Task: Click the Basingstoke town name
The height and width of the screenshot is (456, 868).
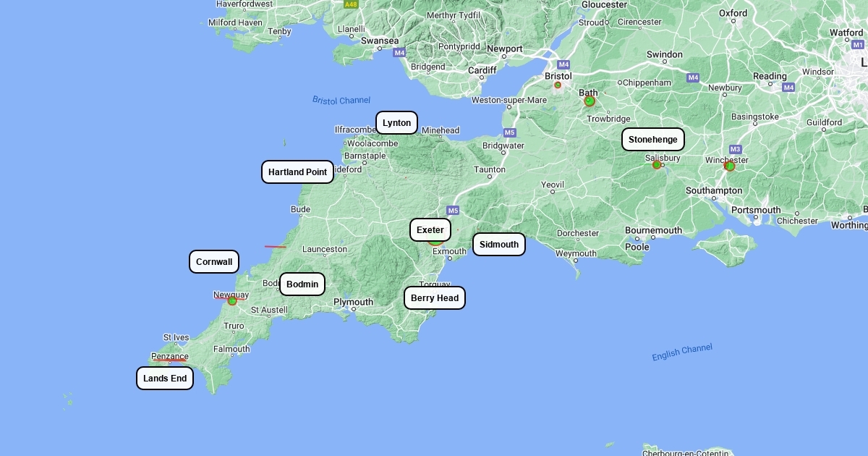Action: (755, 117)
